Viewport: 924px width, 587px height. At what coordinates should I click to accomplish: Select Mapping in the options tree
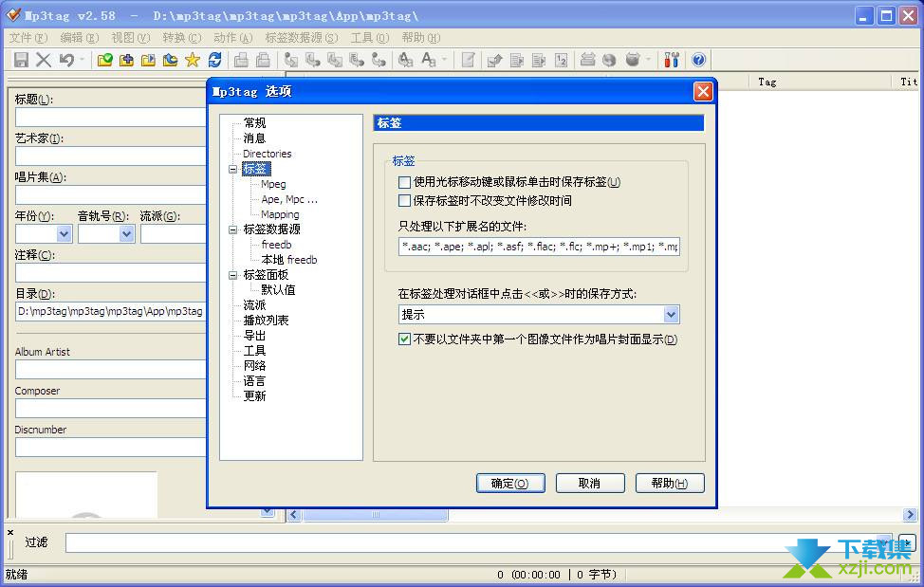click(x=280, y=215)
